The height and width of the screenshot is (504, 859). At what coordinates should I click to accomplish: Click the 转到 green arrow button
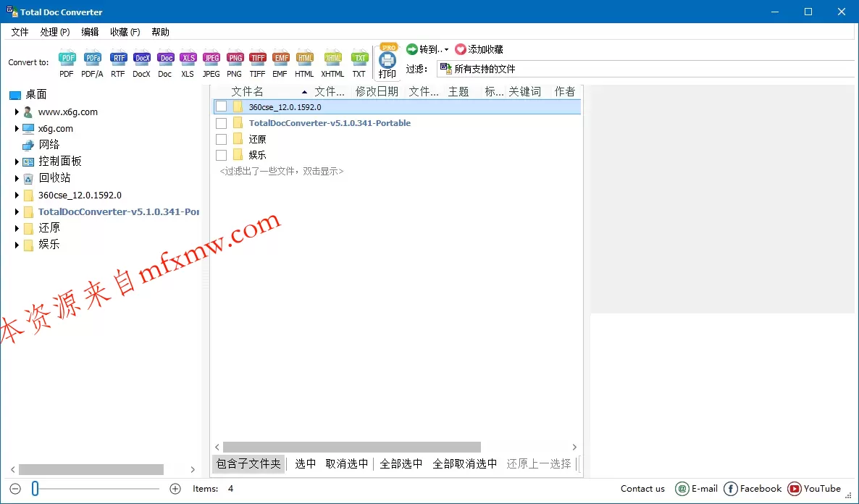tap(412, 49)
